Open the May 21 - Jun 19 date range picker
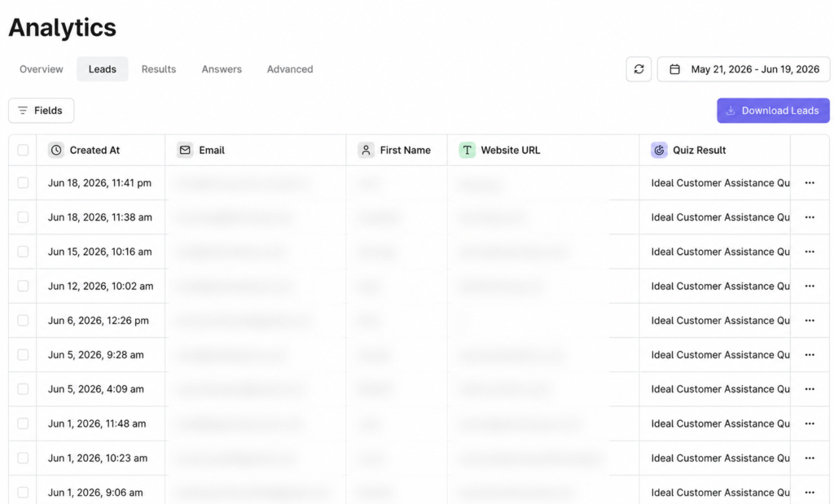The image size is (834, 504). tap(744, 69)
